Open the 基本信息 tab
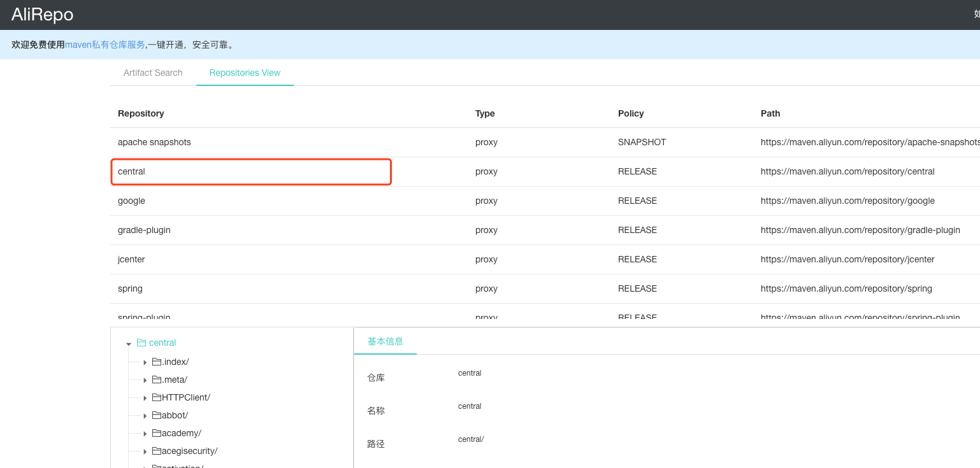Viewport: 980px width, 468px height. pos(386,341)
